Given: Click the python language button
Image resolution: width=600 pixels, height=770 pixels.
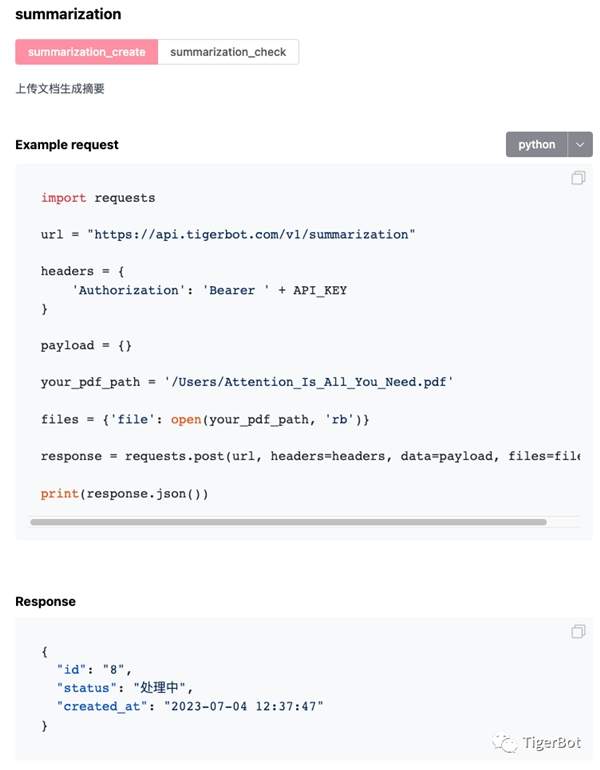Looking at the screenshot, I should click(537, 144).
